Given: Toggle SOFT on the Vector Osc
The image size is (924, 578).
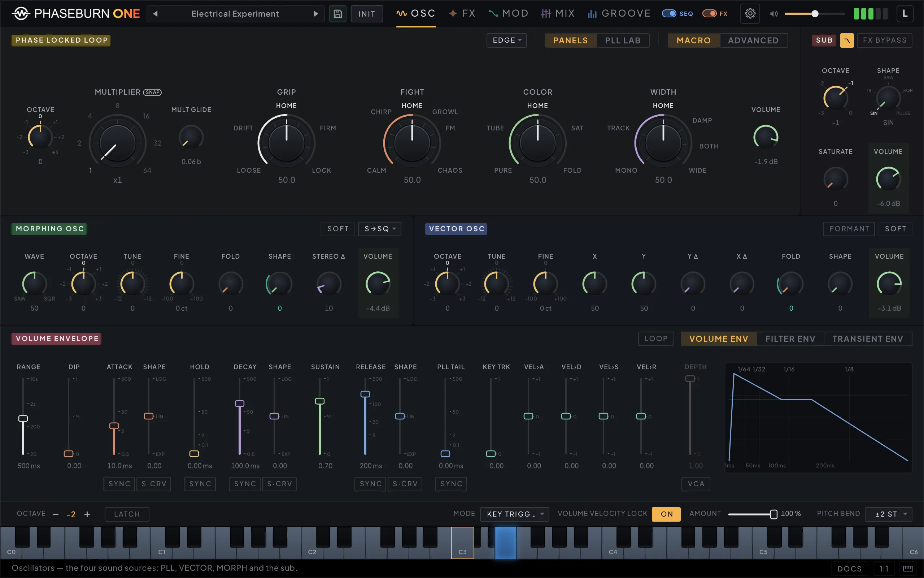Looking at the screenshot, I should tap(895, 229).
